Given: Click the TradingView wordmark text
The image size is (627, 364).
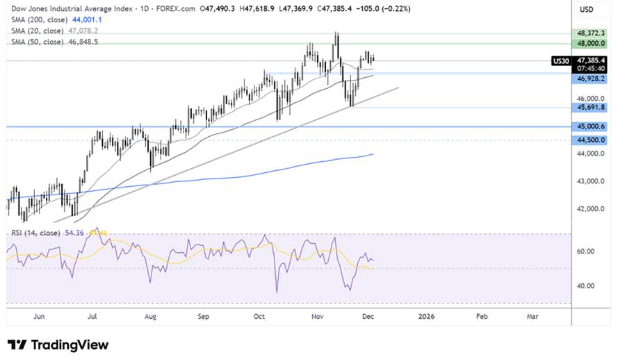Looking at the screenshot, I should click(x=70, y=345).
